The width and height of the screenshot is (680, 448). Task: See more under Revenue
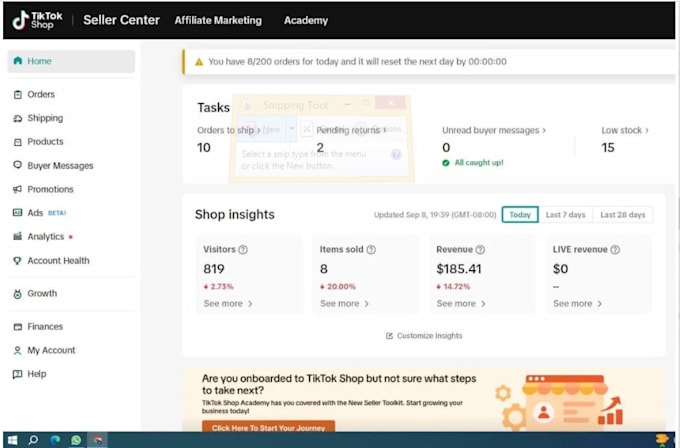(461, 304)
